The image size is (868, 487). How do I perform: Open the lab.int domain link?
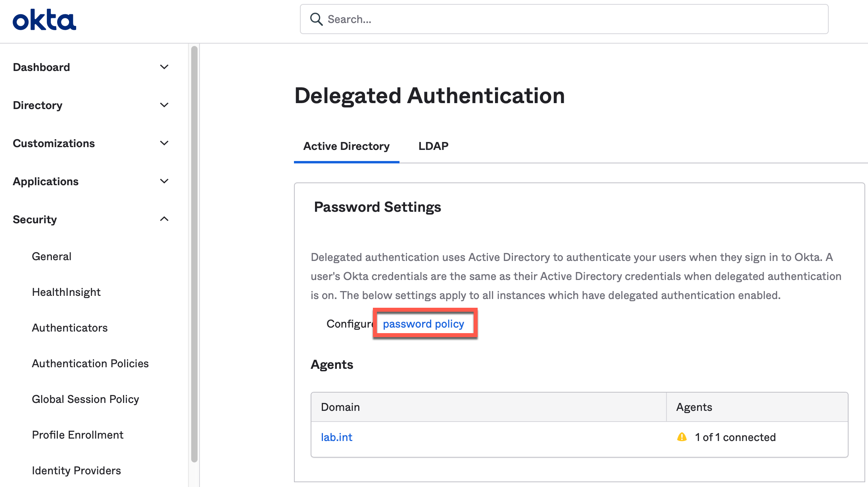tap(336, 437)
